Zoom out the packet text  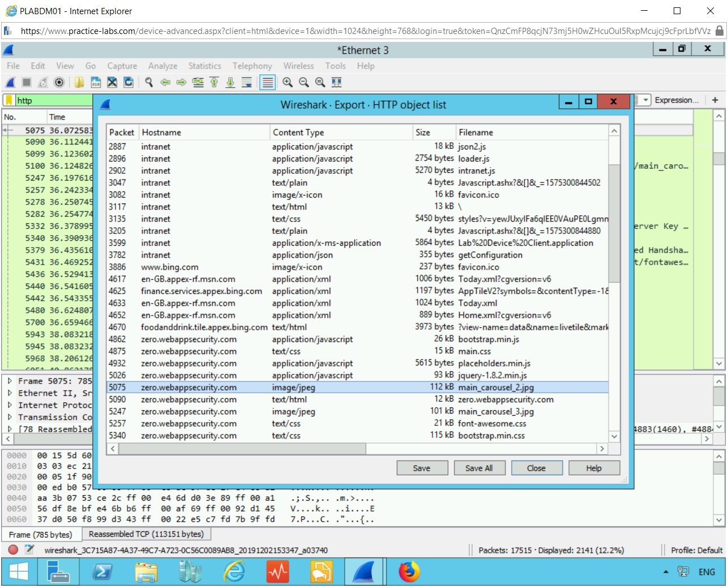(x=304, y=83)
